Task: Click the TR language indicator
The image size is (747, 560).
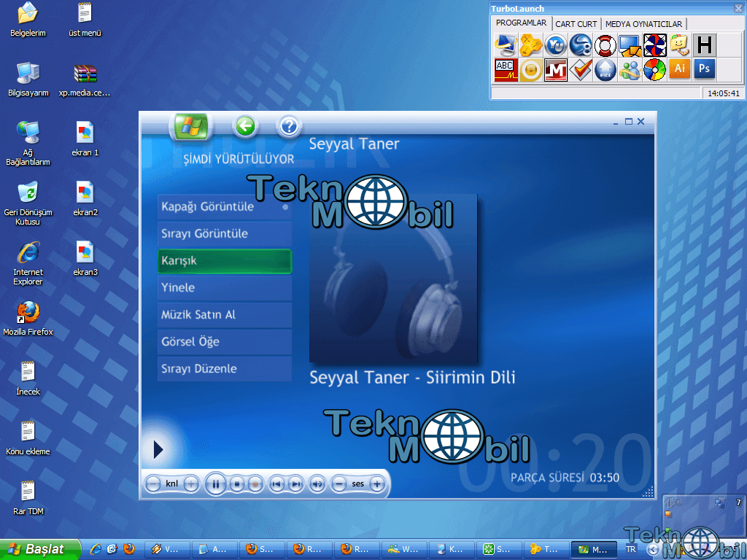Action: coord(631,549)
